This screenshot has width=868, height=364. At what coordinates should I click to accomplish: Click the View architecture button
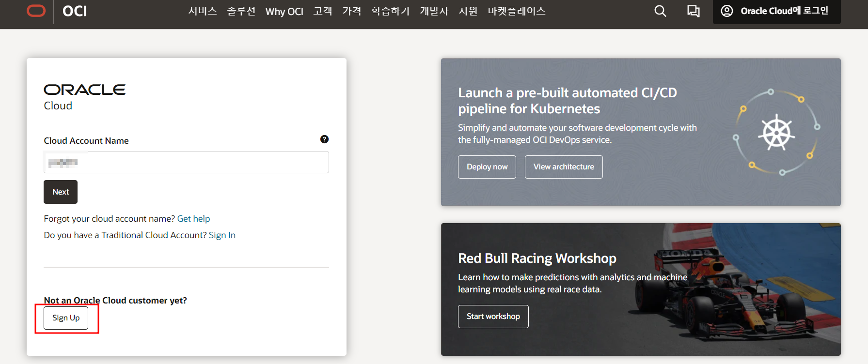[564, 167]
